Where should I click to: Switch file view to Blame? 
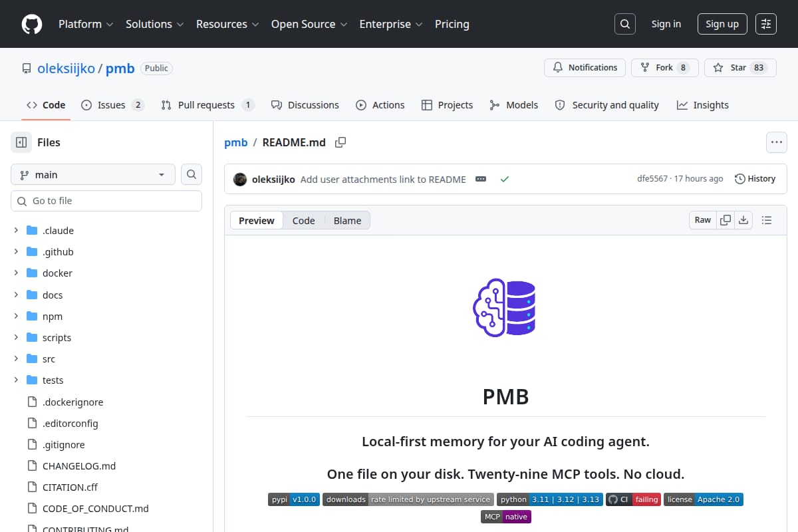[347, 221]
